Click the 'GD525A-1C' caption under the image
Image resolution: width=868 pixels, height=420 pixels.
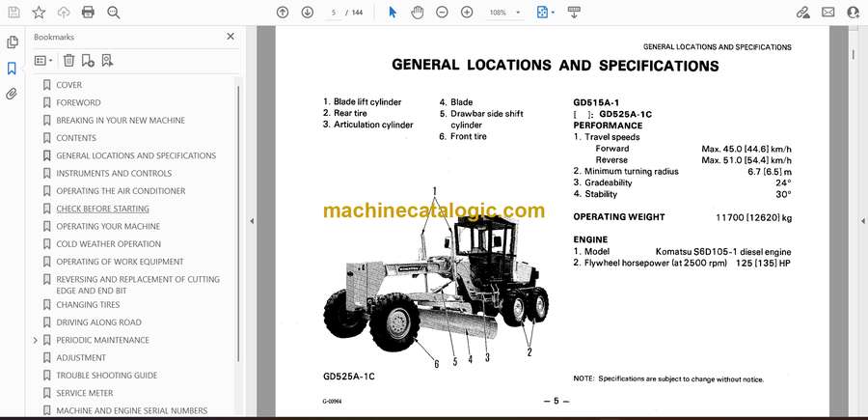pos(349,377)
